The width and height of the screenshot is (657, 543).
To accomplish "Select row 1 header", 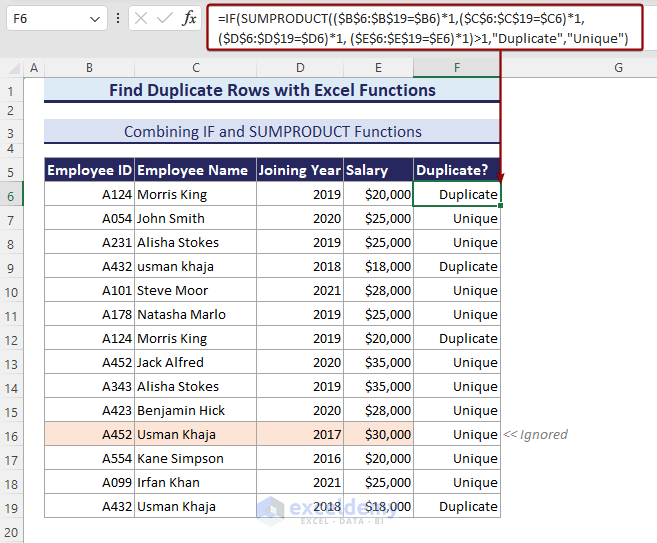I will pyautogui.click(x=11, y=90).
